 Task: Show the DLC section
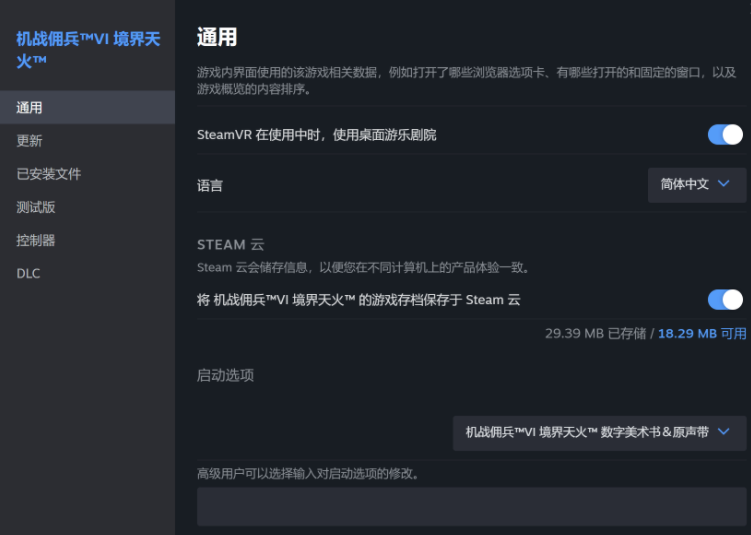pos(28,273)
